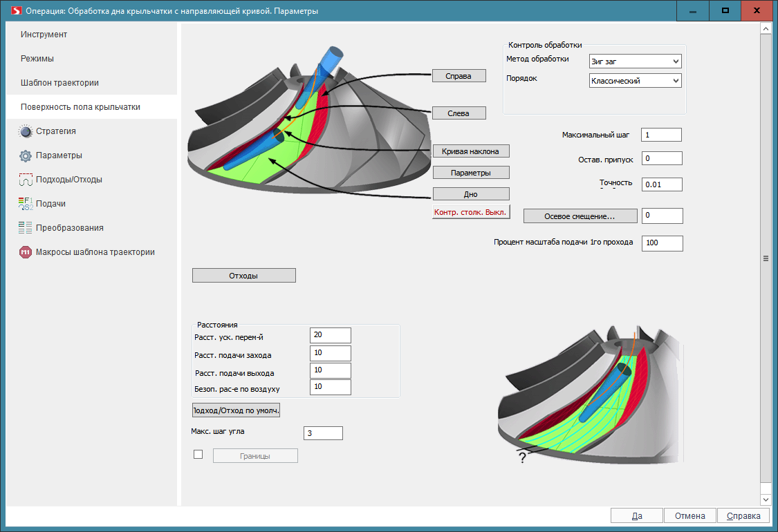This screenshot has width=778, height=532.
Task: Open Подходы/Отходы section label
Action: (69, 180)
